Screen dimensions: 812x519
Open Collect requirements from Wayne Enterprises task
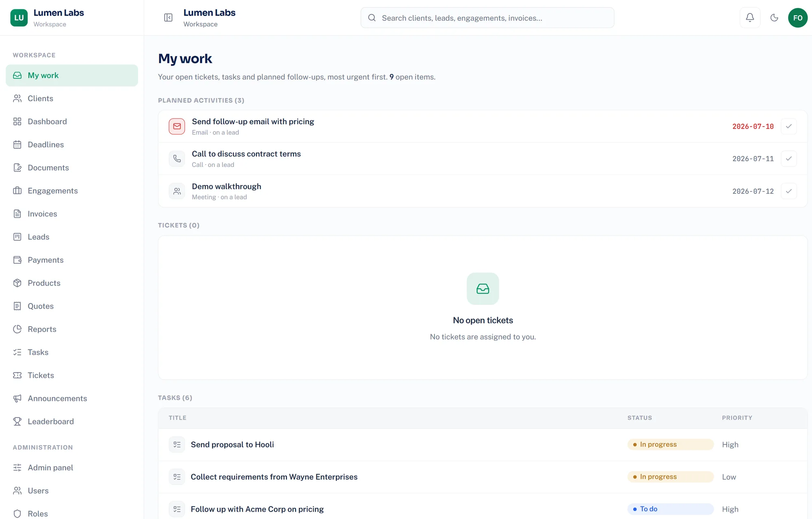tap(274, 477)
